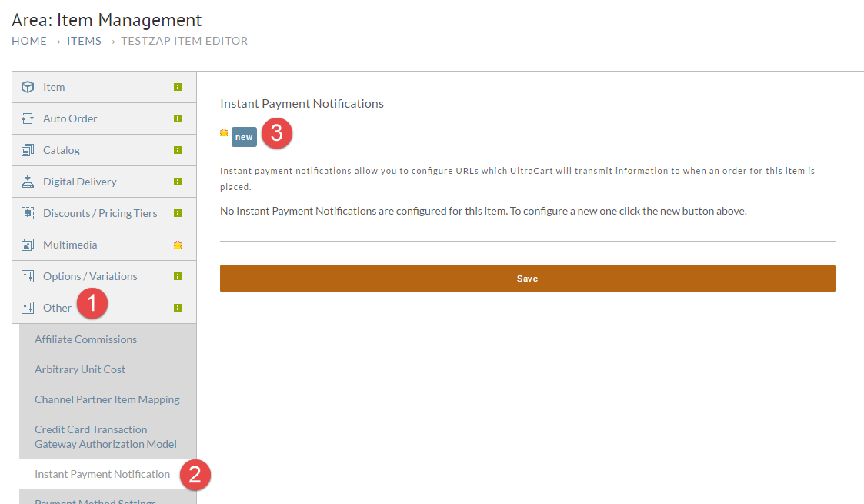This screenshot has height=504, width=864.
Task: Select Instant Payment Notification submenu item
Action: (x=102, y=474)
